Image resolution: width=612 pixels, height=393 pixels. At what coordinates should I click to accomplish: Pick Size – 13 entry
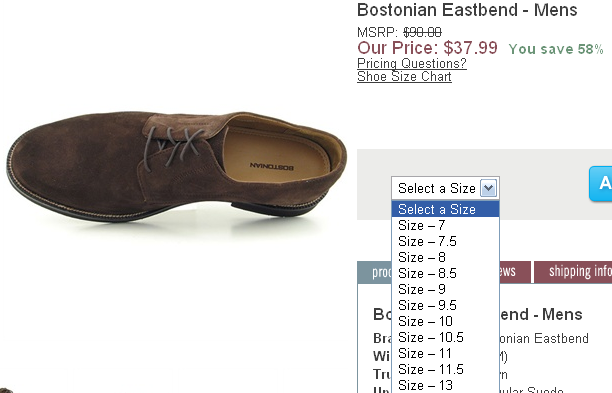click(445, 385)
